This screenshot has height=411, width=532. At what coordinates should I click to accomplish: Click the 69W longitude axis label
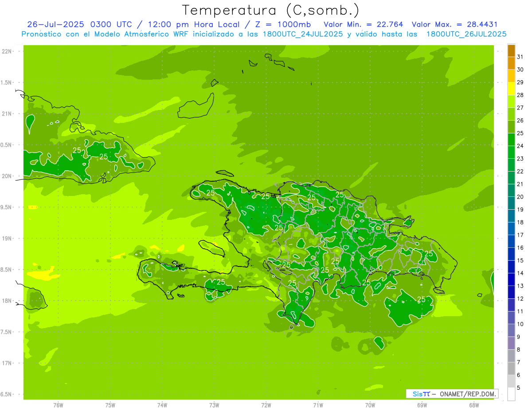[x=422, y=406]
